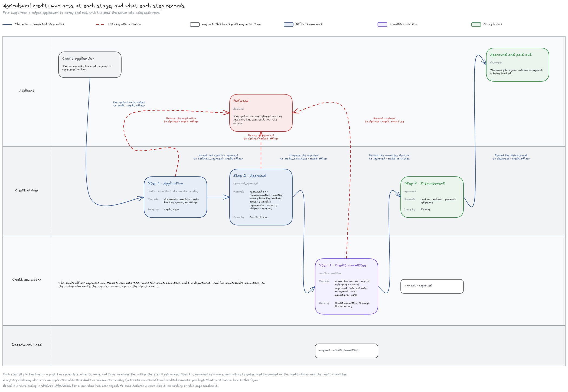Click the Officer's own work legend swatch
Image resolution: width=568 pixels, height=392 pixels.
(289, 24)
